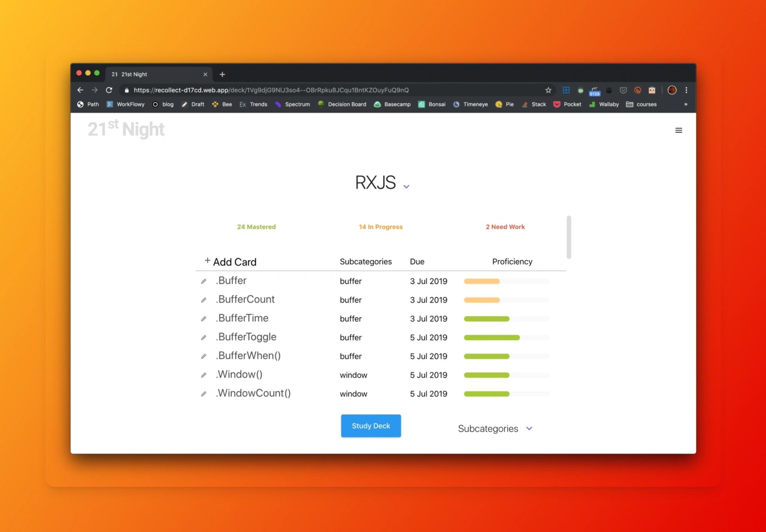Click the edit pencil beside .BufferTime

coord(204,319)
